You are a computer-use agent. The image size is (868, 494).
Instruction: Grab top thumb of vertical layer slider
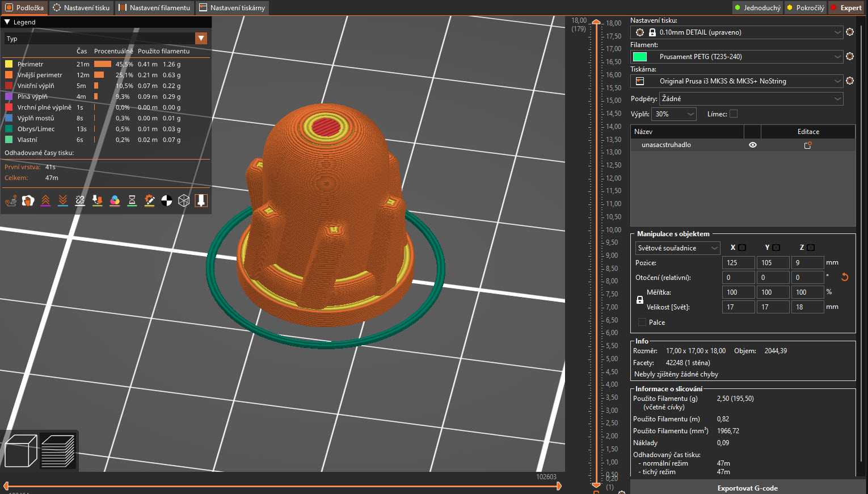click(596, 22)
